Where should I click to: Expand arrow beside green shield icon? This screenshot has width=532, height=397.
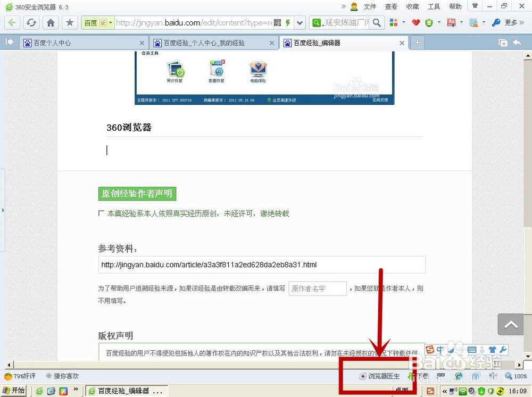pyautogui.click(x=439, y=22)
